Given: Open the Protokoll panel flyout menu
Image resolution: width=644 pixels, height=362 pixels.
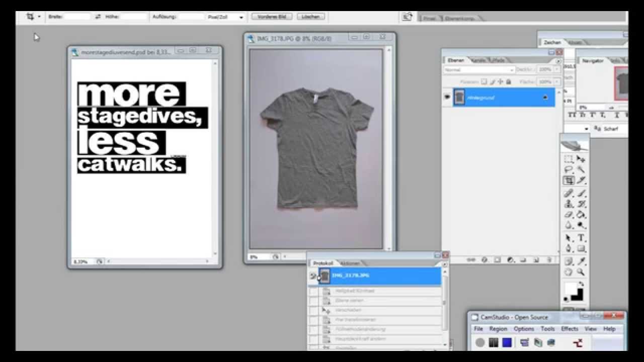Looking at the screenshot, I should [x=444, y=263].
